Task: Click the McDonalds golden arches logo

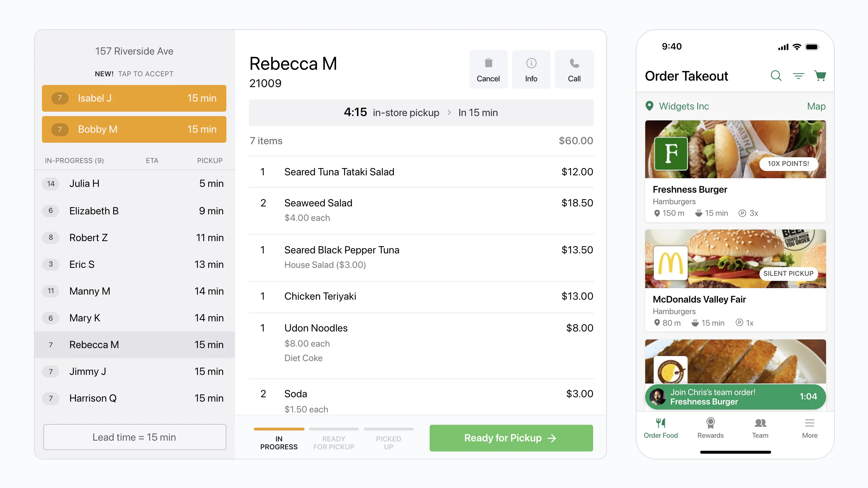Action: coord(671,263)
